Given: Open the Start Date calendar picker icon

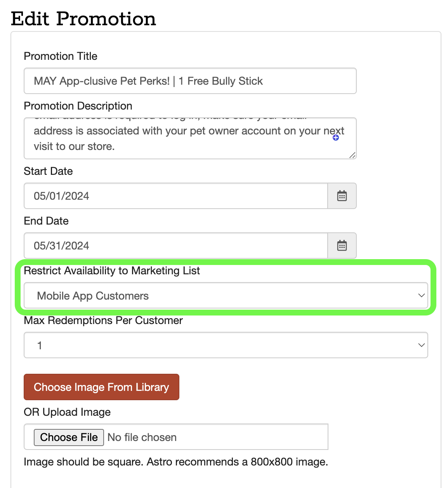Looking at the screenshot, I should point(342,196).
